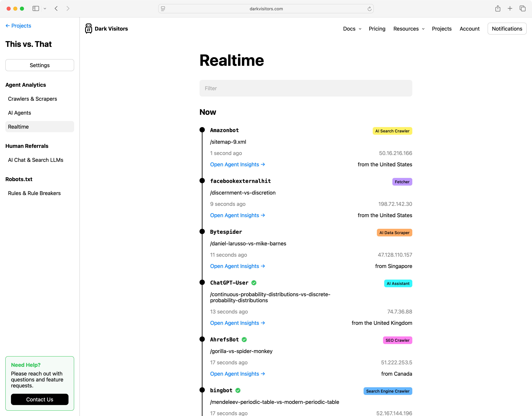
Task: Select the /mendeleev-periodic-table-vs-modern-periodic-table path
Action: point(275,402)
